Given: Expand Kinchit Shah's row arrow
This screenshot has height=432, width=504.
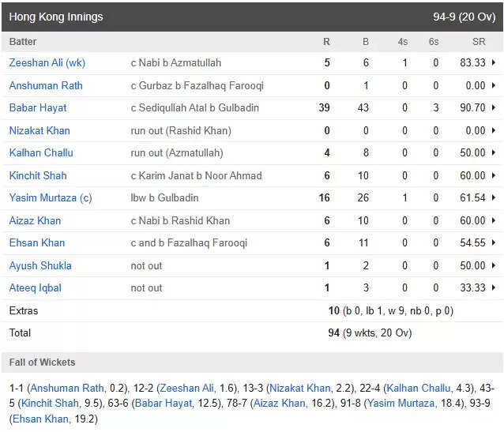Looking at the screenshot, I should [x=494, y=175].
